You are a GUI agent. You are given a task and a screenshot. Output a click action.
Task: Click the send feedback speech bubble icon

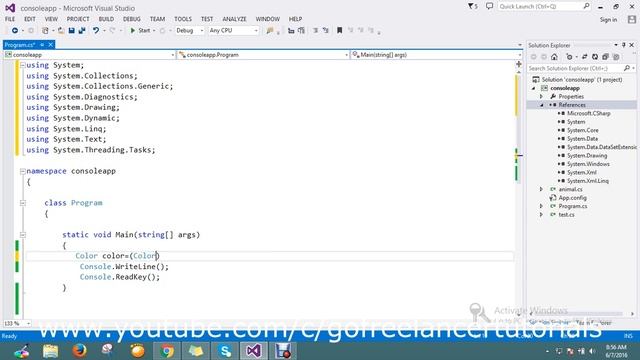point(489,7)
